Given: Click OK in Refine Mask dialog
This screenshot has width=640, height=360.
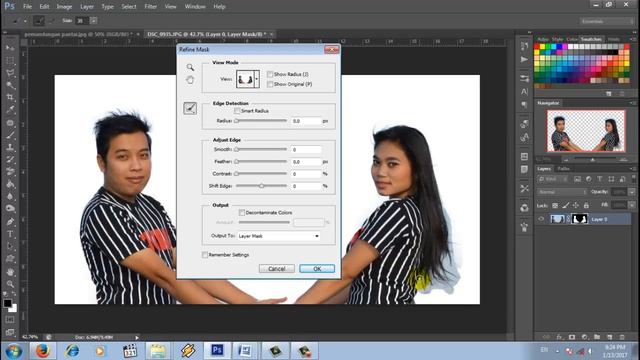Looking at the screenshot, I should pos(317,269).
